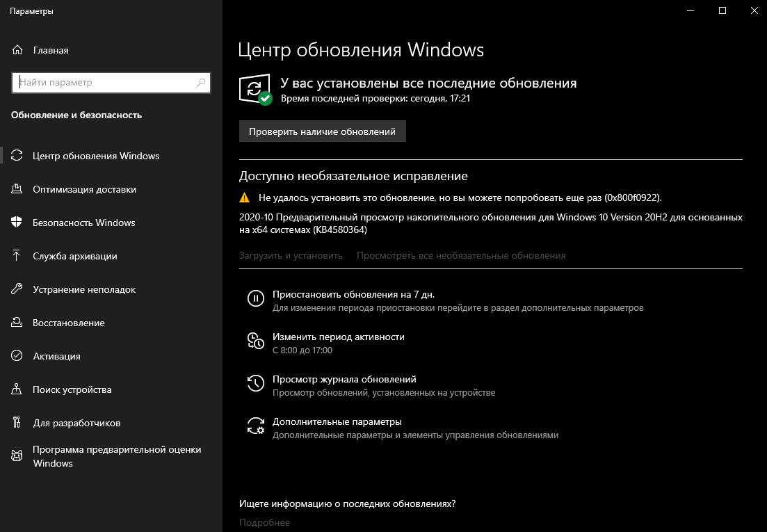Click the Windows Insider Program cat icon

[17, 456]
